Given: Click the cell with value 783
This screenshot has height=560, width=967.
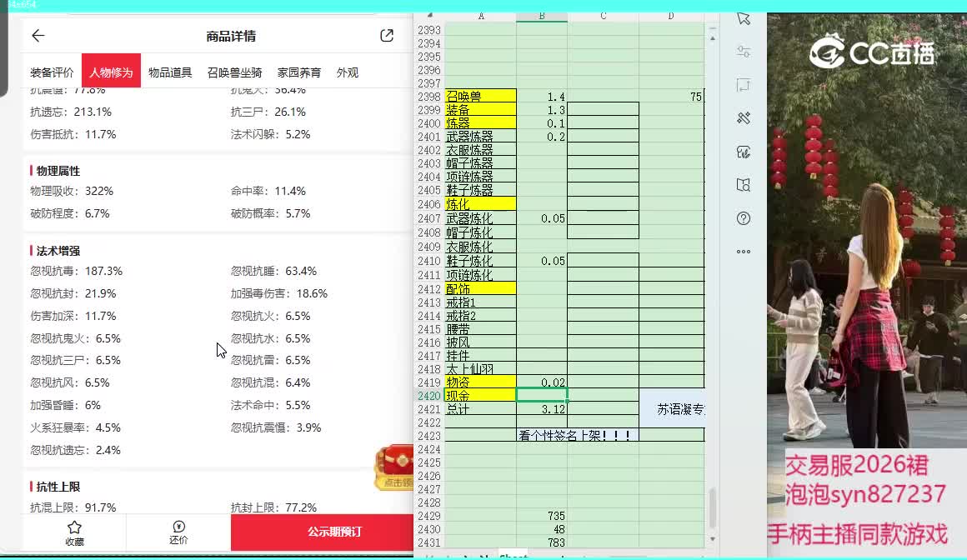Looking at the screenshot, I should [x=542, y=542].
